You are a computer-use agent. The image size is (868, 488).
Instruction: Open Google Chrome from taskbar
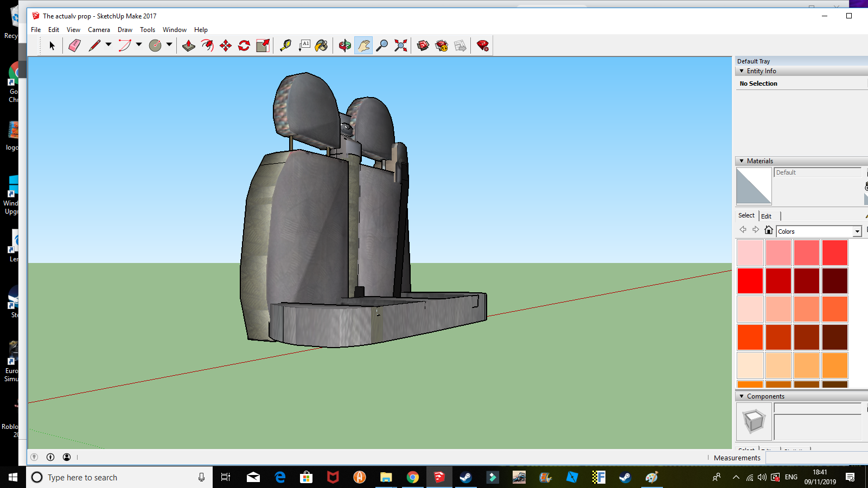pyautogui.click(x=413, y=477)
